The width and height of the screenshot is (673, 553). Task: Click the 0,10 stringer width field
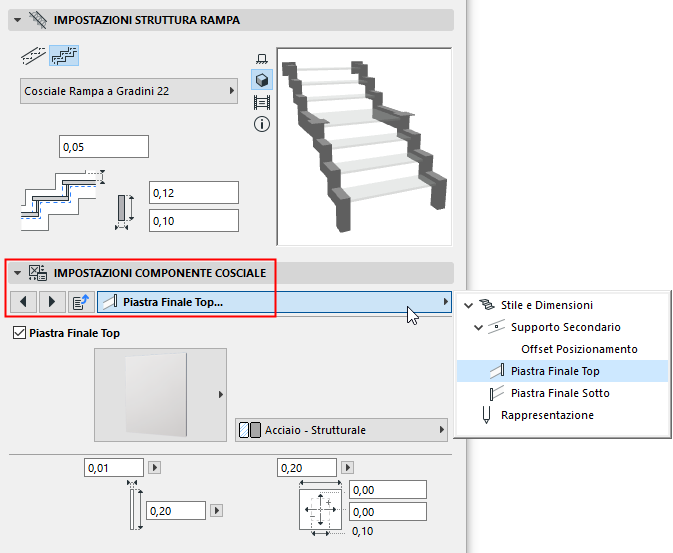(x=194, y=221)
